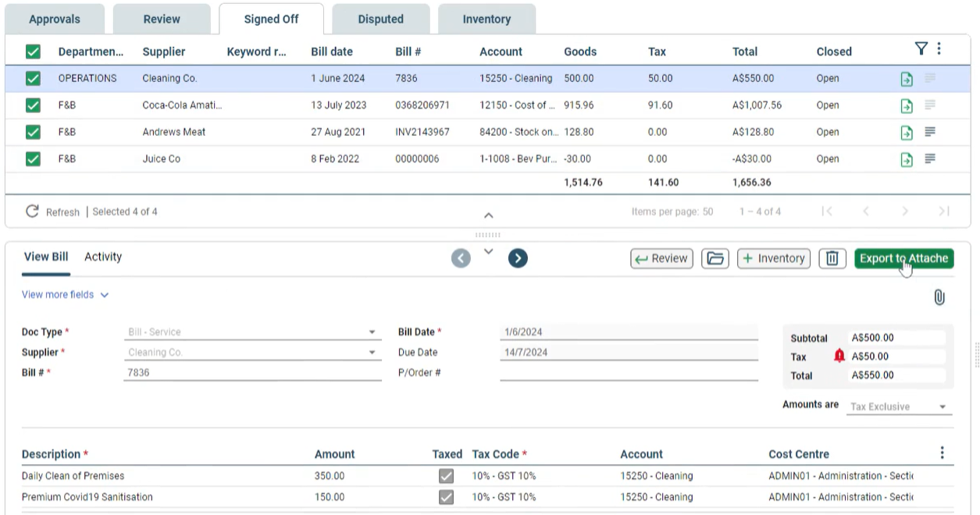Screen dimensions: 980x515
Task: Click the + Inventory button
Action: [x=774, y=258]
